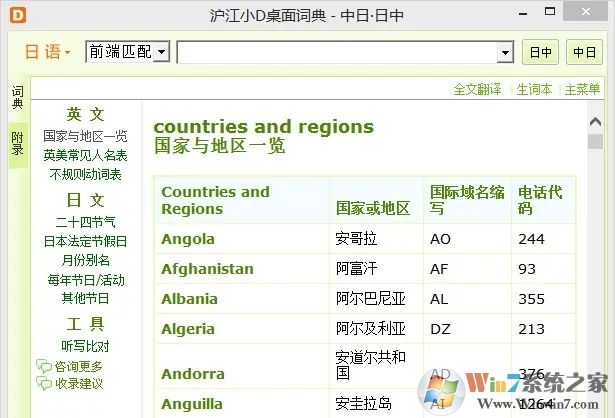Viewport: 615px width, 418px height.
Task: Minimize the 沪江小D window
Action: pyautogui.click(x=523, y=13)
